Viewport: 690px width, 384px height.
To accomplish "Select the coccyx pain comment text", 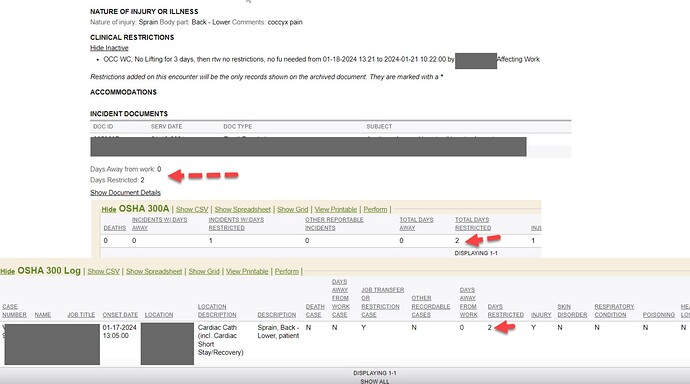I will [x=285, y=22].
